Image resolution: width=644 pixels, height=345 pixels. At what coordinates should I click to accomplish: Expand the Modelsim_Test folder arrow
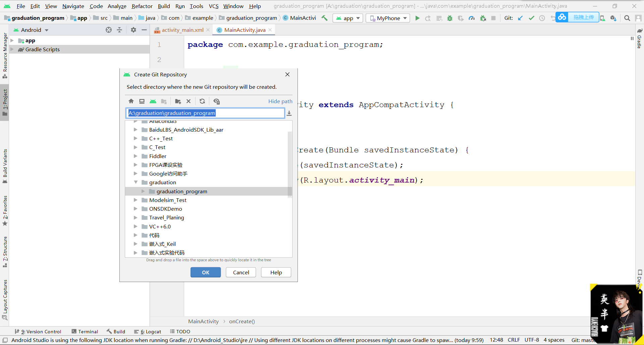(136, 200)
